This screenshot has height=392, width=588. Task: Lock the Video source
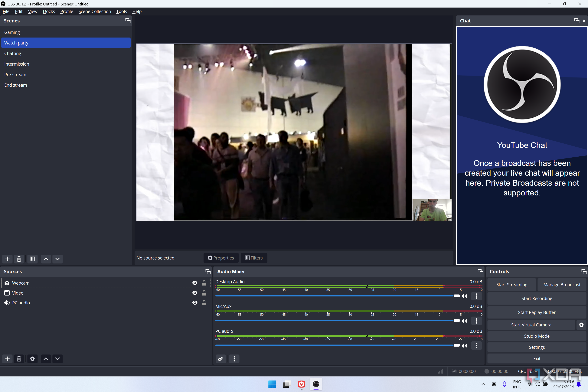click(x=204, y=293)
